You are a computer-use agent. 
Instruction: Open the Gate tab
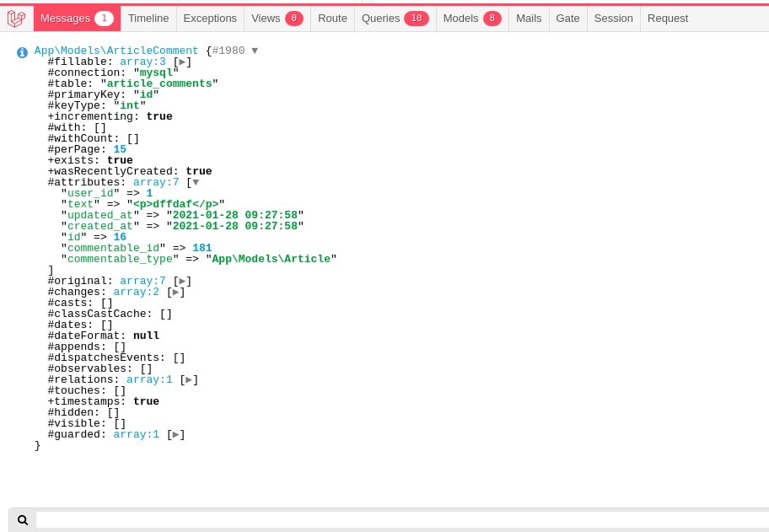[x=568, y=19]
